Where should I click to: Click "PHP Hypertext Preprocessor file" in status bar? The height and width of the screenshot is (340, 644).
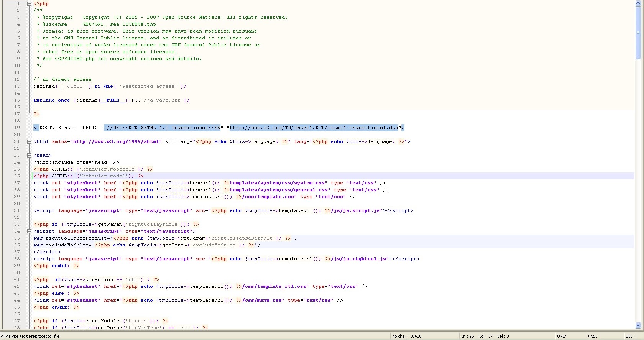[30, 336]
